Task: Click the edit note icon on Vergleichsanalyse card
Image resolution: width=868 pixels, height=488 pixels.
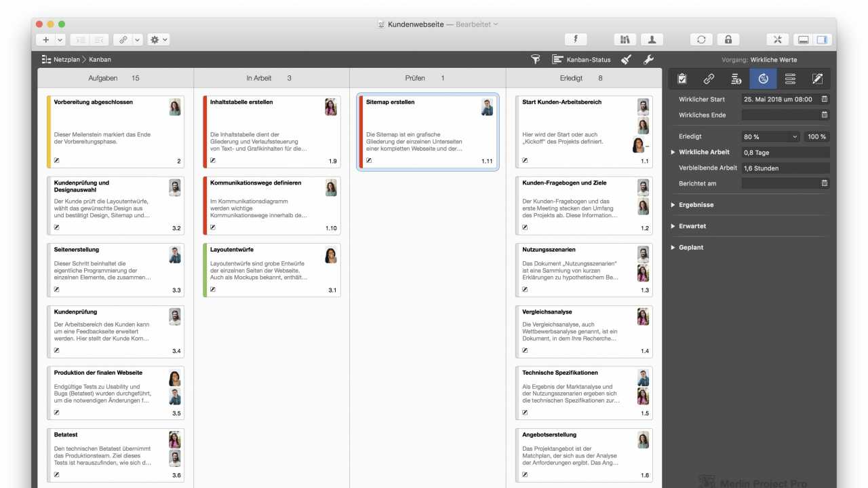Action: point(525,350)
